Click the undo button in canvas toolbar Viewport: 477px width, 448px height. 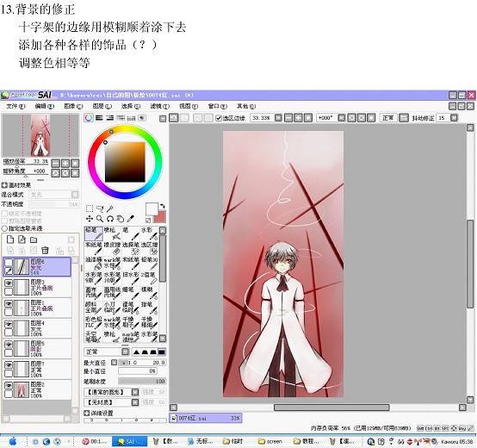(x=174, y=118)
